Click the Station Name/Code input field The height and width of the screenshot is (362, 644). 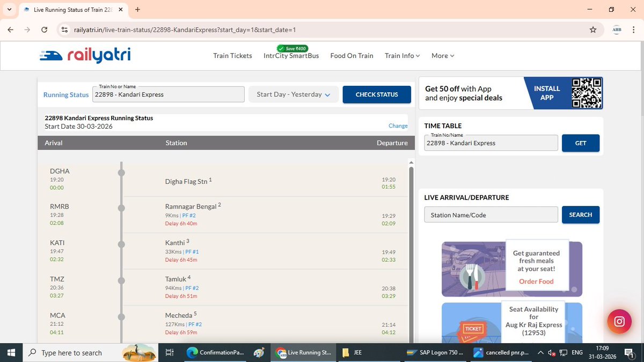coord(491,215)
